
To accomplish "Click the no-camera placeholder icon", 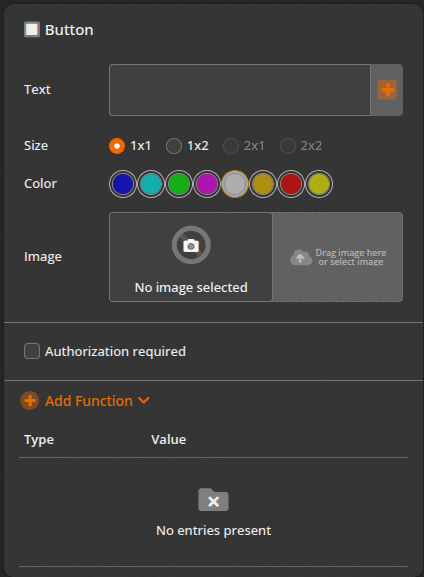I will pos(191,245).
